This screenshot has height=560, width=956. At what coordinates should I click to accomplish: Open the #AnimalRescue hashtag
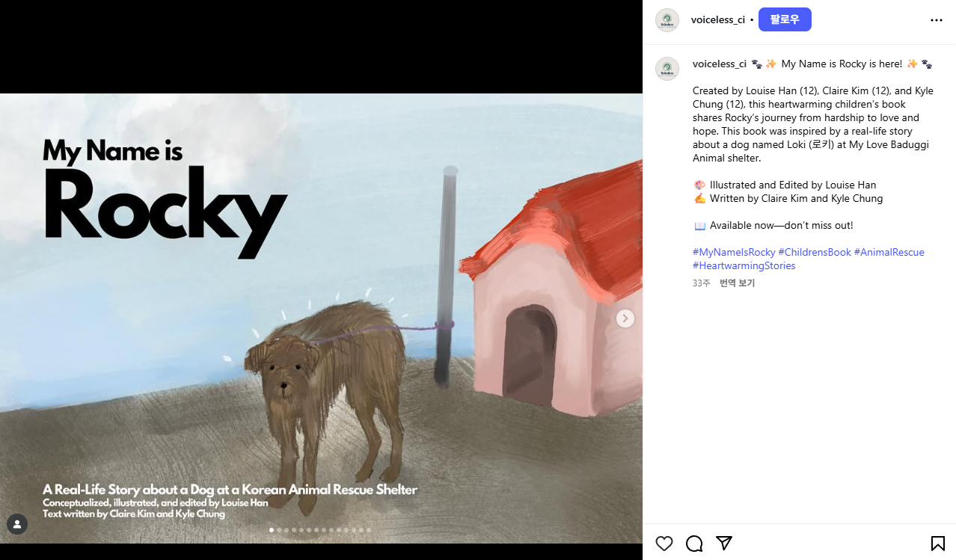click(889, 252)
